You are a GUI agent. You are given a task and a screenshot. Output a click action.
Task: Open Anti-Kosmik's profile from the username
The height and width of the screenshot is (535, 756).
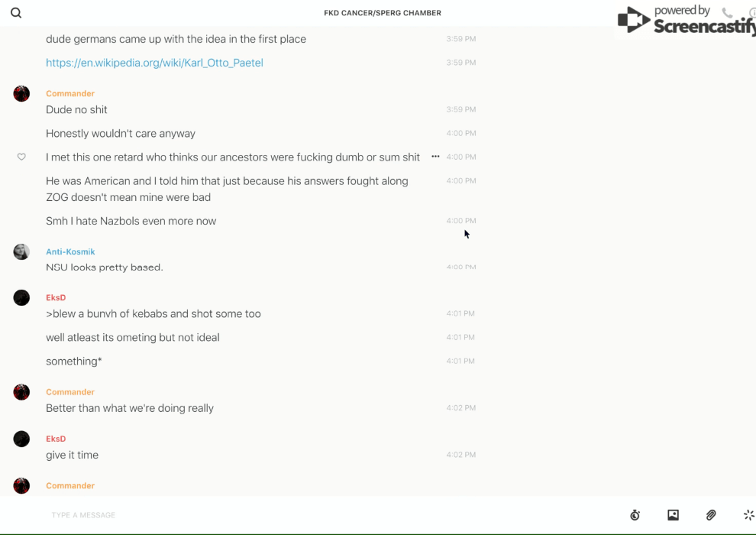pyautogui.click(x=70, y=251)
